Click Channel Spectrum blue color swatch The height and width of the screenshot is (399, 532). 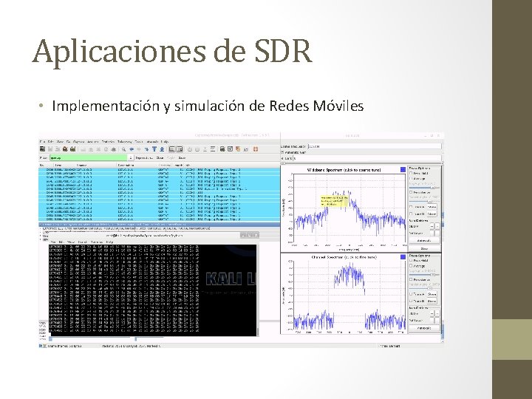click(x=403, y=257)
